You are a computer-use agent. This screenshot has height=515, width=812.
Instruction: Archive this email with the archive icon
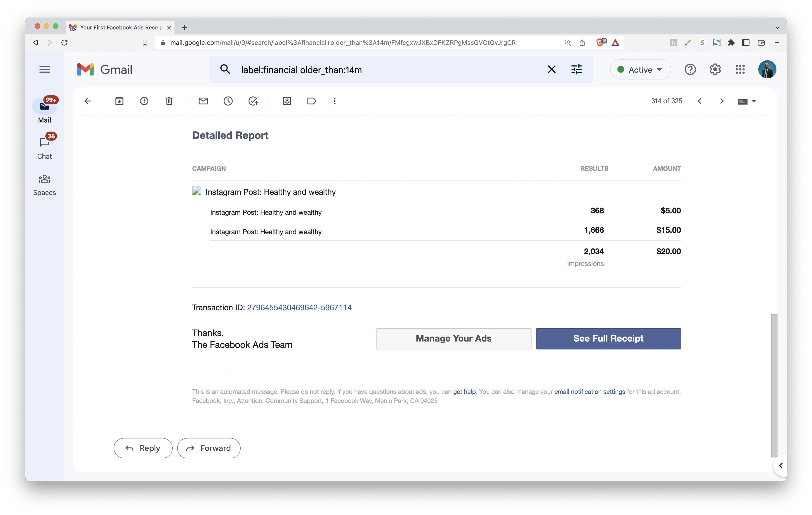(119, 101)
